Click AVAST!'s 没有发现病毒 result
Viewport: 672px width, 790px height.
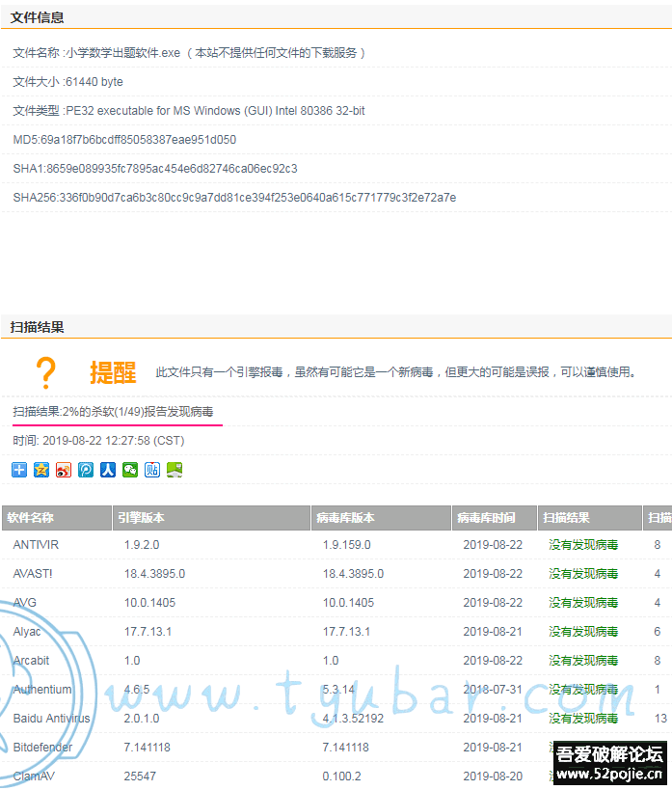pos(583,574)
